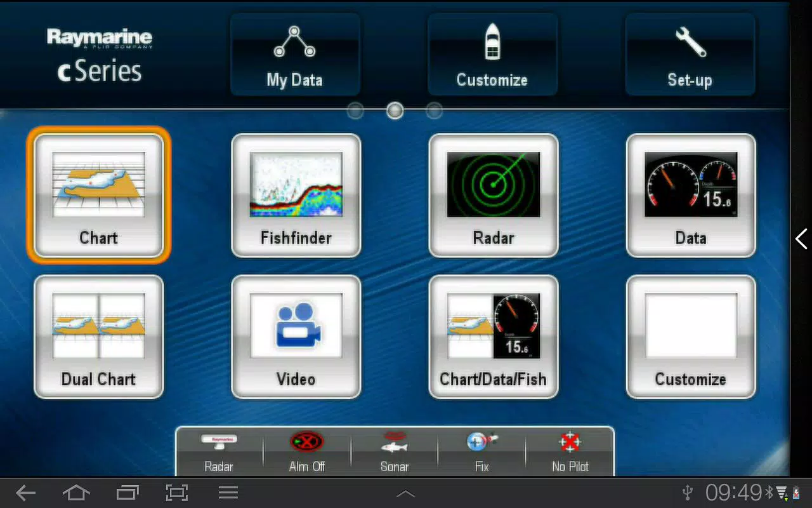Screen dimensions: 812x508
Task: Tap the Radar status indicator
Action: [219, 452]
